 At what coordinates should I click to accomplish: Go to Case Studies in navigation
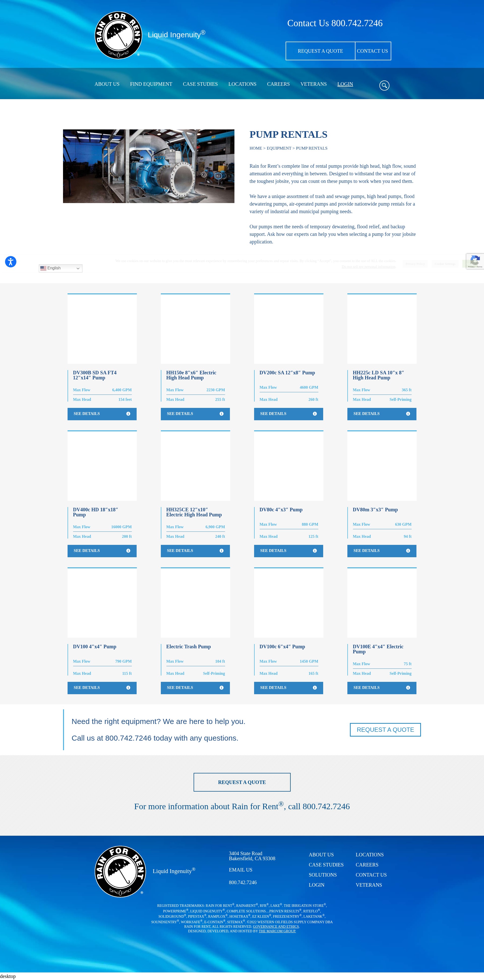click(200, 84)
